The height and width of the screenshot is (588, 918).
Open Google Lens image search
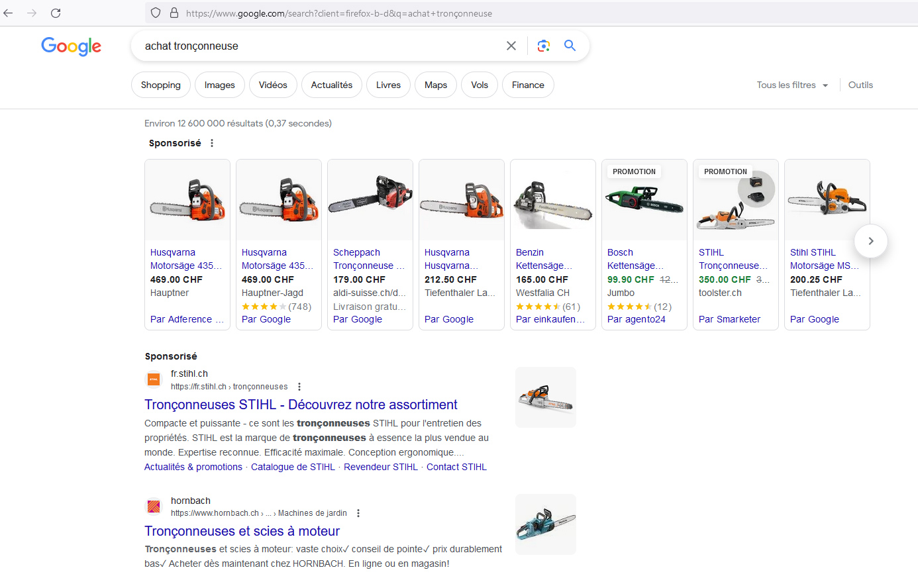point(544,46)
